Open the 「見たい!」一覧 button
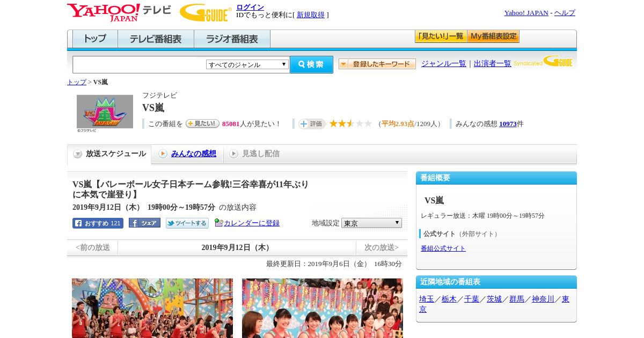The image size is (644, 338). pyautogui.click(x=441, y=36)
